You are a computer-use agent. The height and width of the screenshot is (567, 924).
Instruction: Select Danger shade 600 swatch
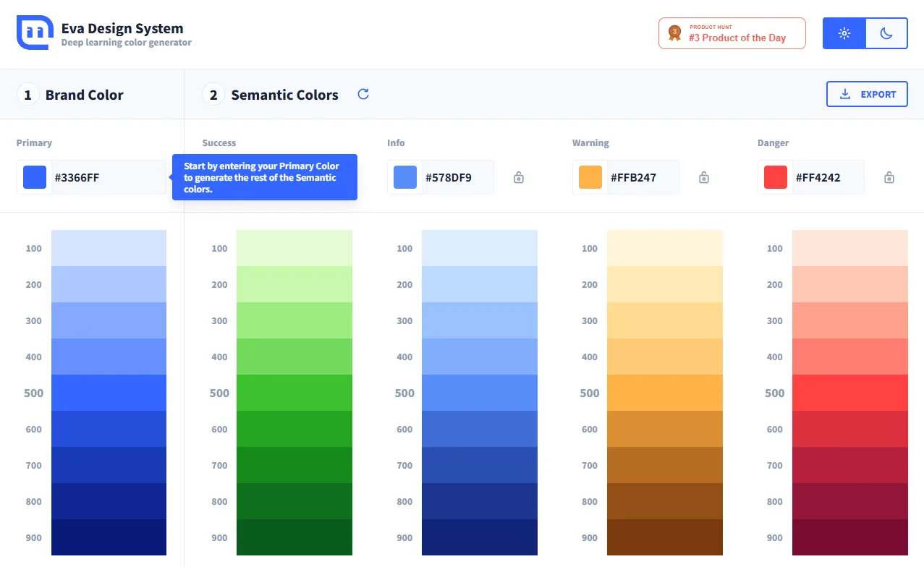[850, 429]
